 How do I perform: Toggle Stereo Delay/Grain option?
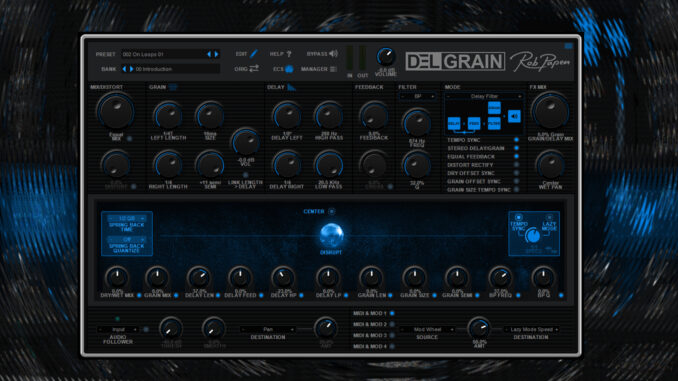pyautogui.click(x=516, y=148)
